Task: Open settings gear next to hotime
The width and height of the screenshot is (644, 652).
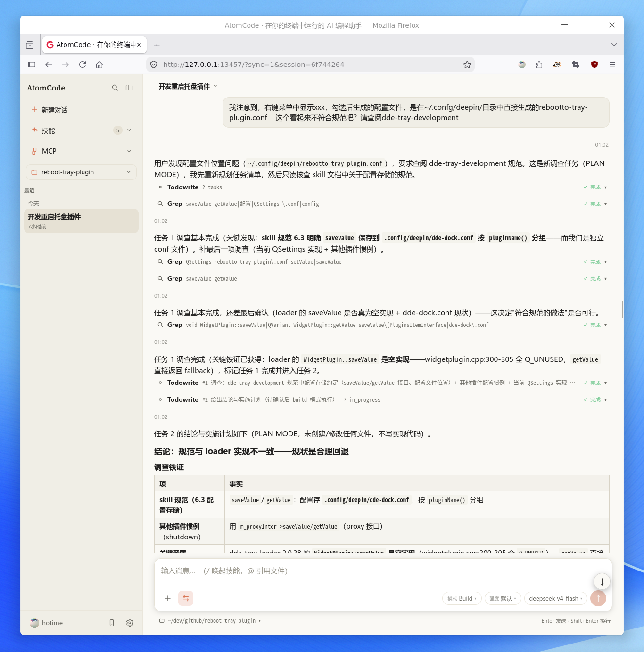Action: (130, 623)
